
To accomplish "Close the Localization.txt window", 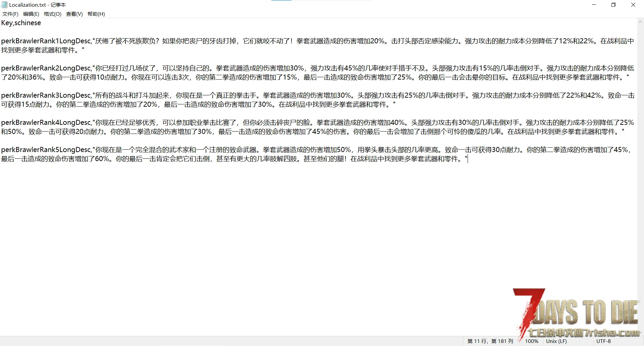I will (633, 5).
